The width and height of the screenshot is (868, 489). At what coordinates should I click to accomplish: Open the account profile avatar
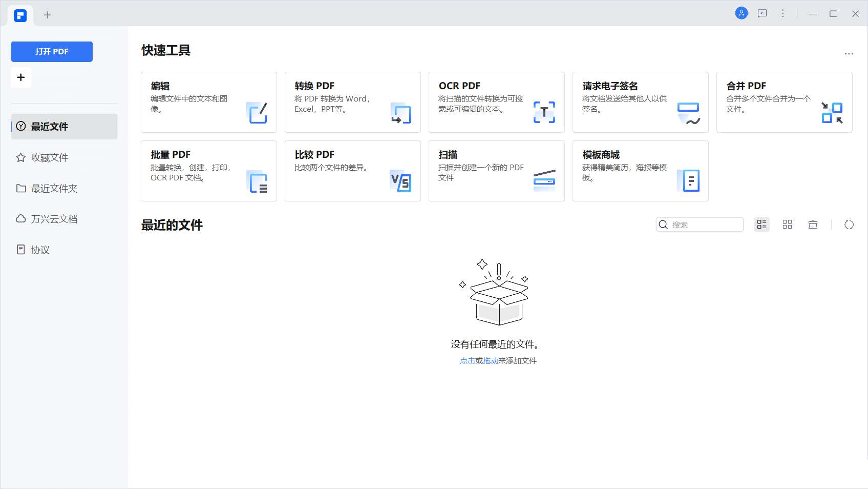742,13
